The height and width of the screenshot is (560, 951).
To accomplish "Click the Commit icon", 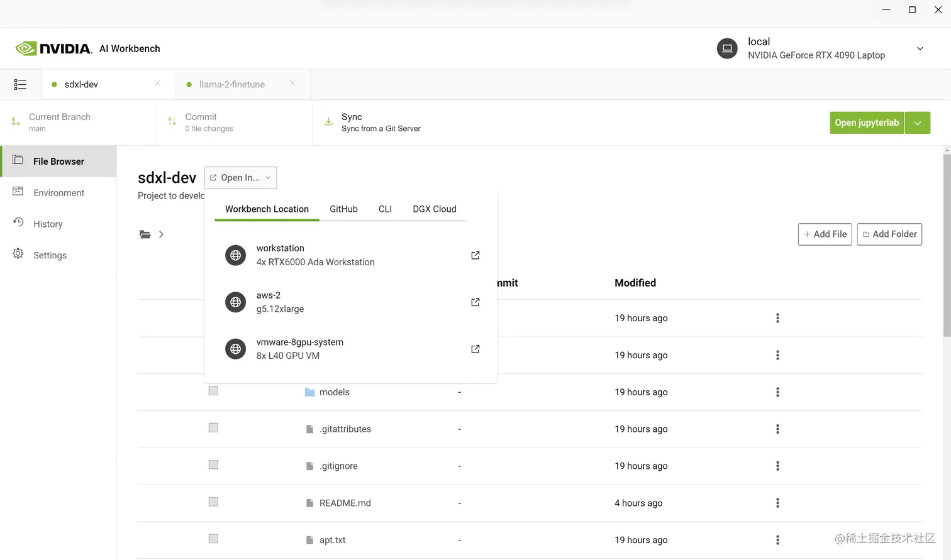I will pos(172,121).
